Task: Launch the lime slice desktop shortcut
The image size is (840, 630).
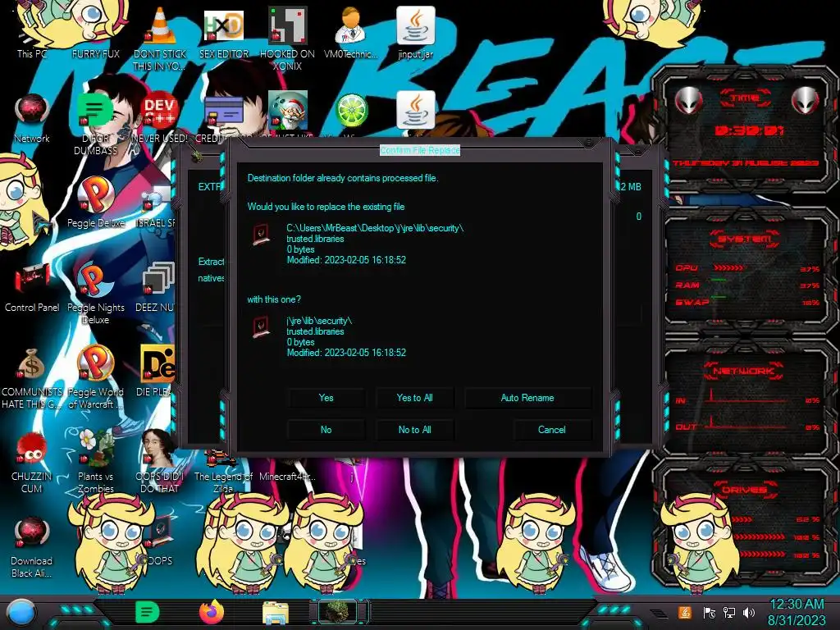Action: click(351, 111)
